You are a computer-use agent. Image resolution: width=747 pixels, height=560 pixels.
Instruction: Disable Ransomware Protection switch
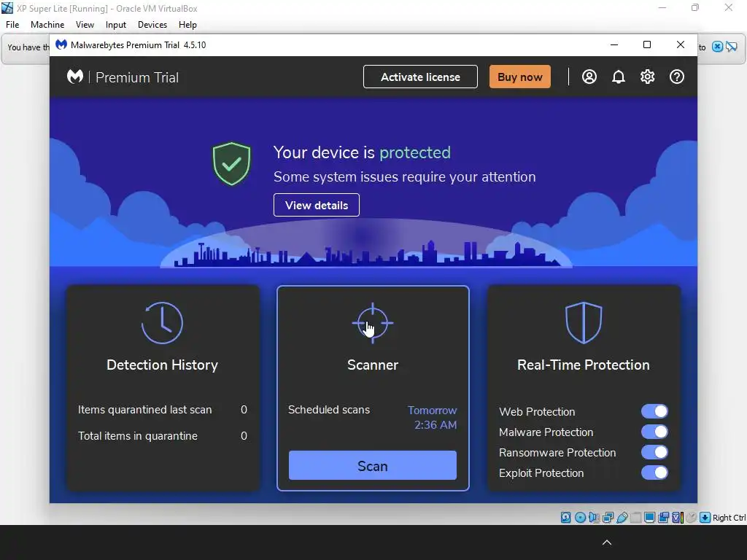tap(654, 452)
